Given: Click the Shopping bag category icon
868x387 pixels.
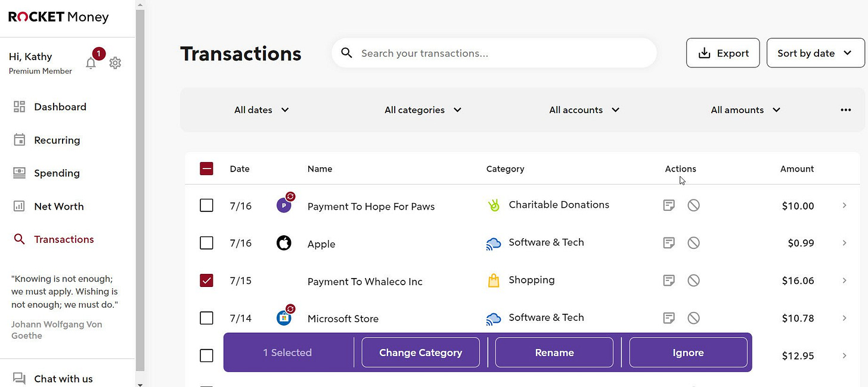Looking at the screenshot, I should tap(494, 280).
